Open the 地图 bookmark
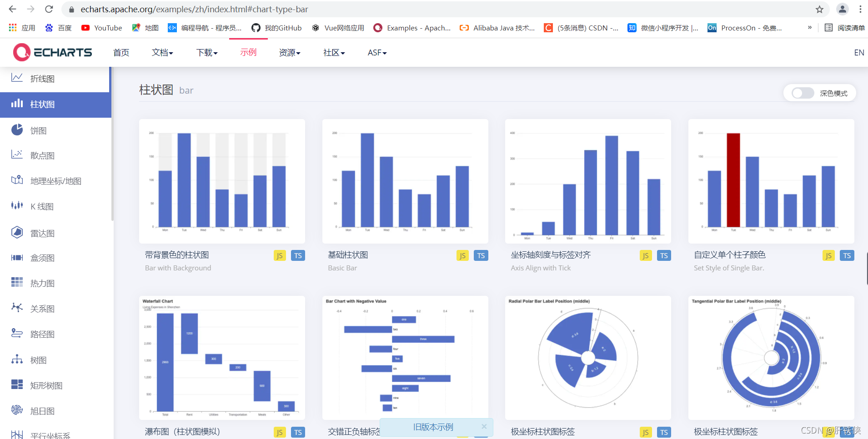Screen dimensions: 868x439 pos(145,28)
